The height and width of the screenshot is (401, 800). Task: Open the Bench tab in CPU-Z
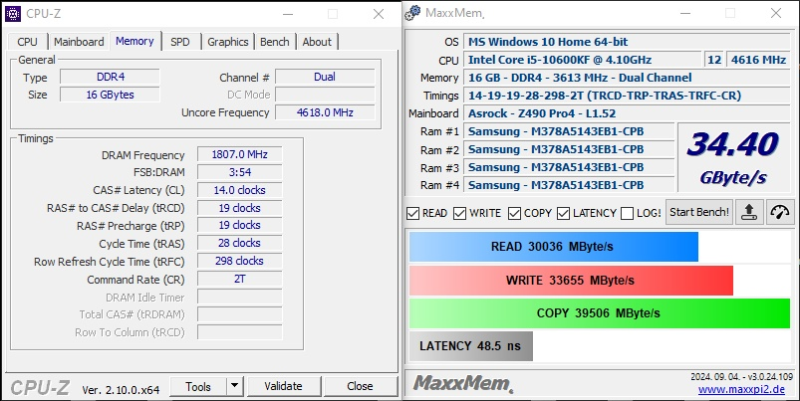point(274,42)
